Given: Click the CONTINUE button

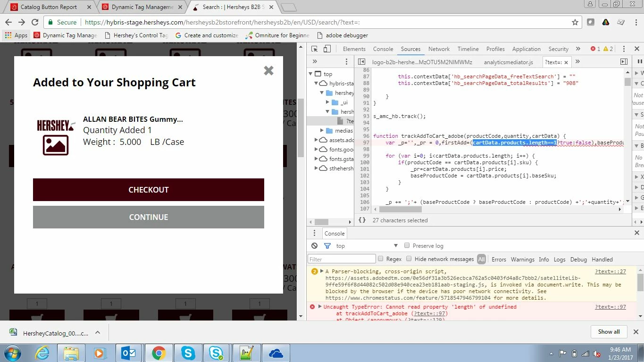Looking at the screenshot, I should point(149,217).
